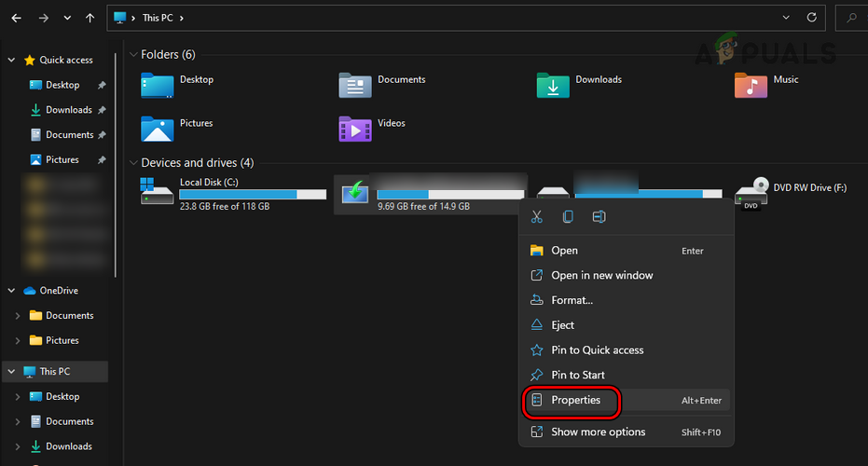Open the address bar history dropdown
The height and width of the screenshot is (466, 868).
pyautogui.click(x=787, y=18)
